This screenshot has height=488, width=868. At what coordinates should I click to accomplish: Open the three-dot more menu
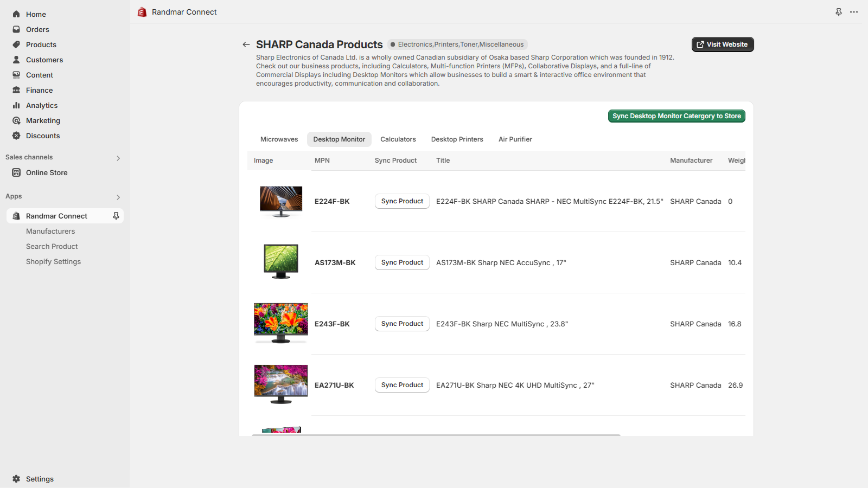coord(854,12)
